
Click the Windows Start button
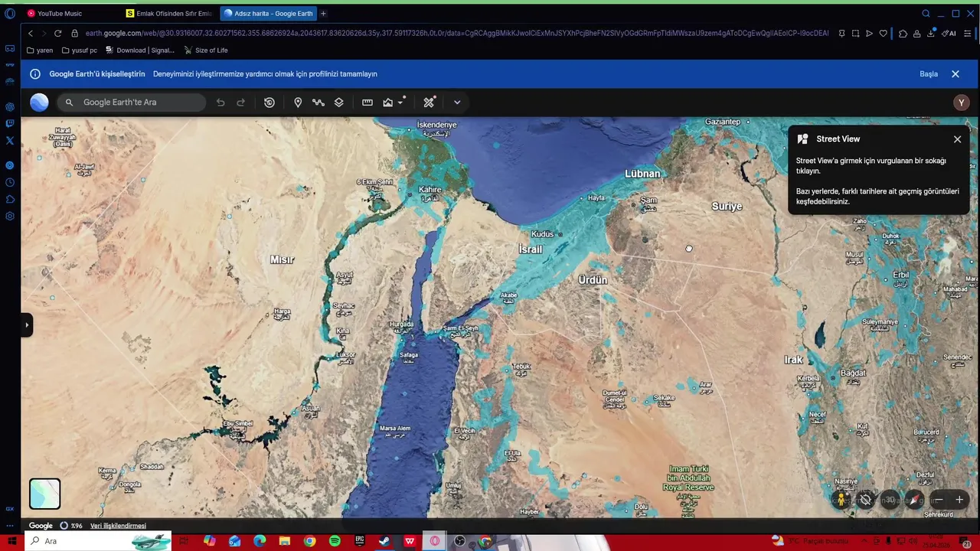click(x=11, y=541)
